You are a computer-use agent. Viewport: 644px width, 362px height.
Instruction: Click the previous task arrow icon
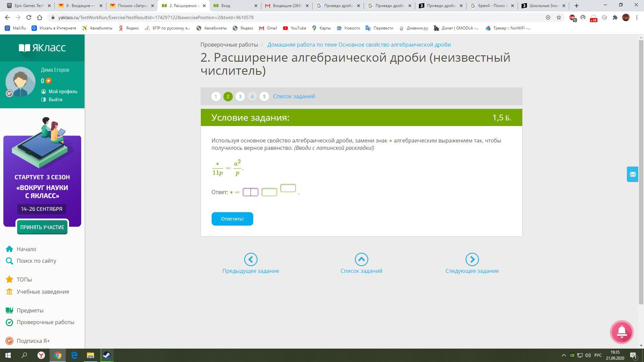(x=251, y=259)
